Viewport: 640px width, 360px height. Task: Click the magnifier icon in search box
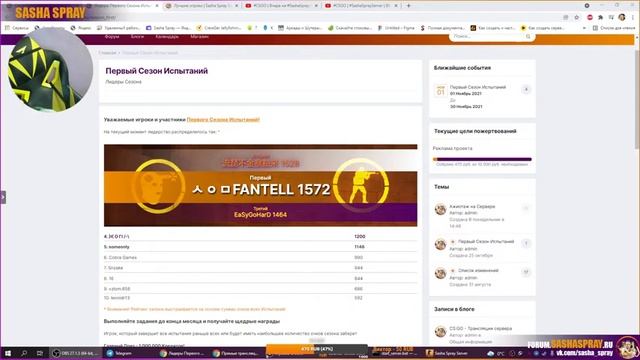528,37
